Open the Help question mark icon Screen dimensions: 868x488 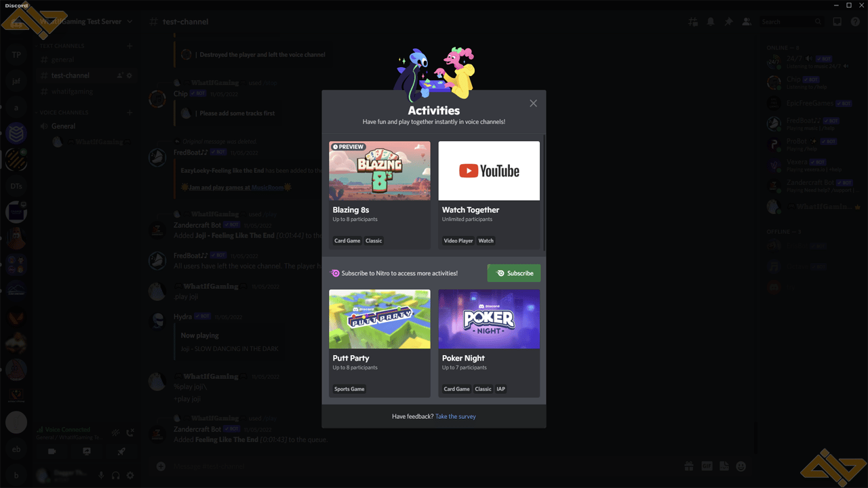click(854, 22)
